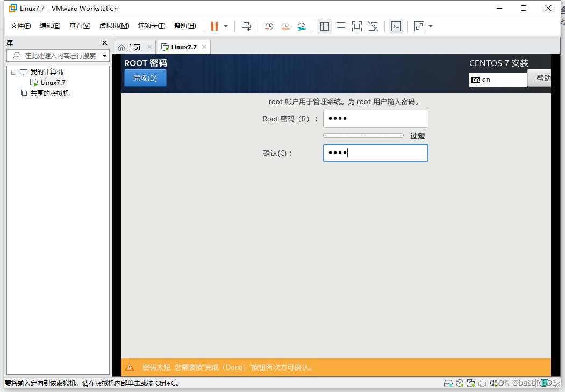Open the stretch display dropdown arrow
This screenshot has height=392, width=565.
pos(431,26)
